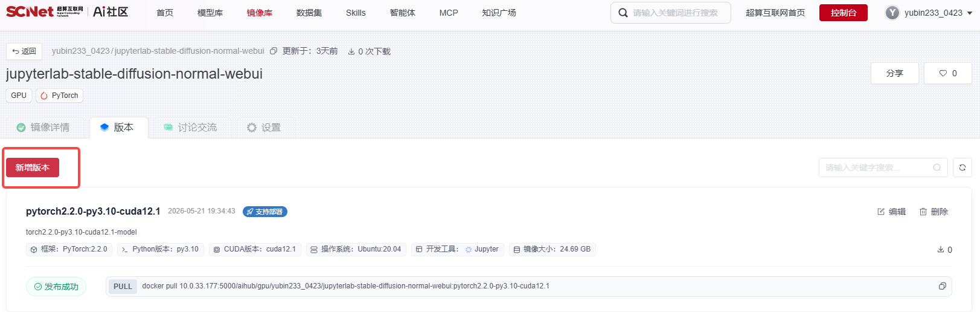Focus the global keyword search box
Viewport: 980px width, 312px height.
[x=671, y=13]
